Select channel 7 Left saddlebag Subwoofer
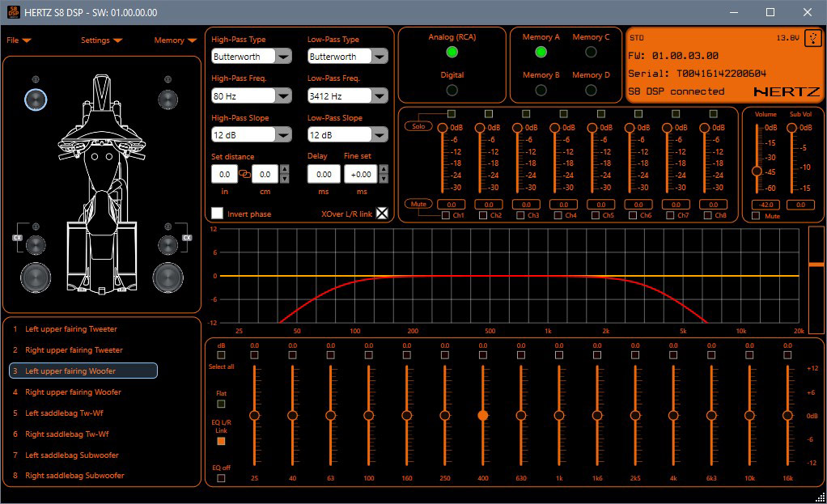 click(x=72, y=455)
